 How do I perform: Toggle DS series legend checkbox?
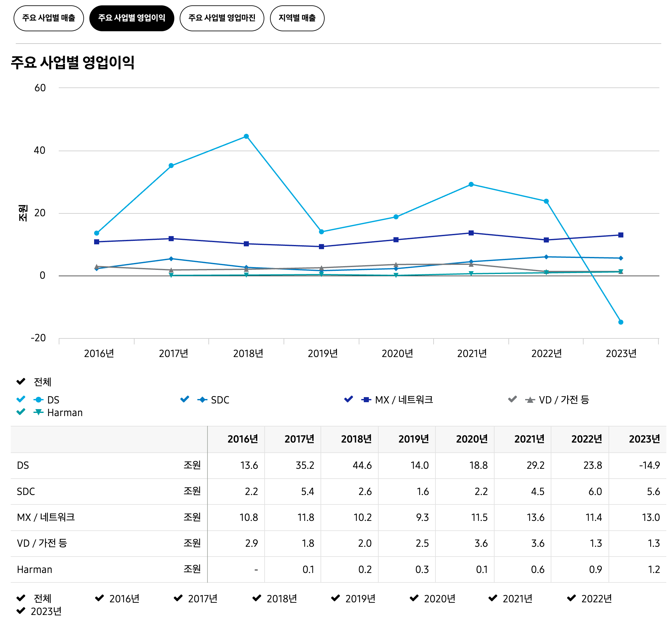[x=21, y=400]
